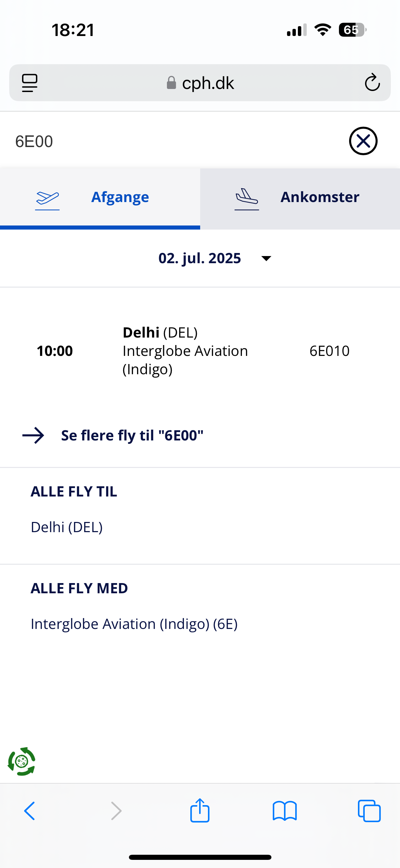Reload the cph.dk page
The image size is (400, 868).
coord(372,83)
